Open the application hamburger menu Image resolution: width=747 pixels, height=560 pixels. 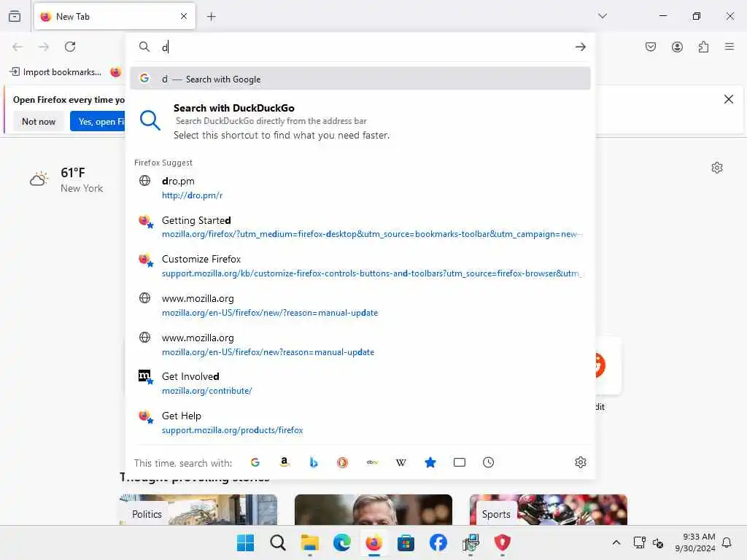(x=729, y=47)
